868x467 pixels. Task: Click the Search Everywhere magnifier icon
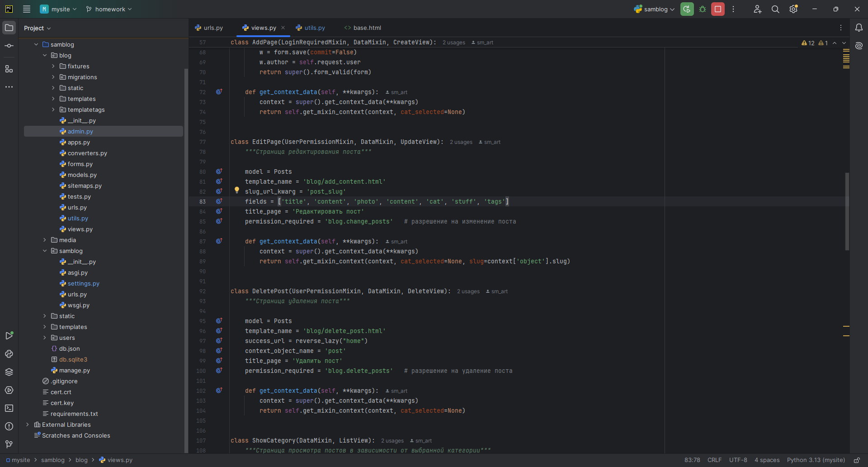click(775, 9)
